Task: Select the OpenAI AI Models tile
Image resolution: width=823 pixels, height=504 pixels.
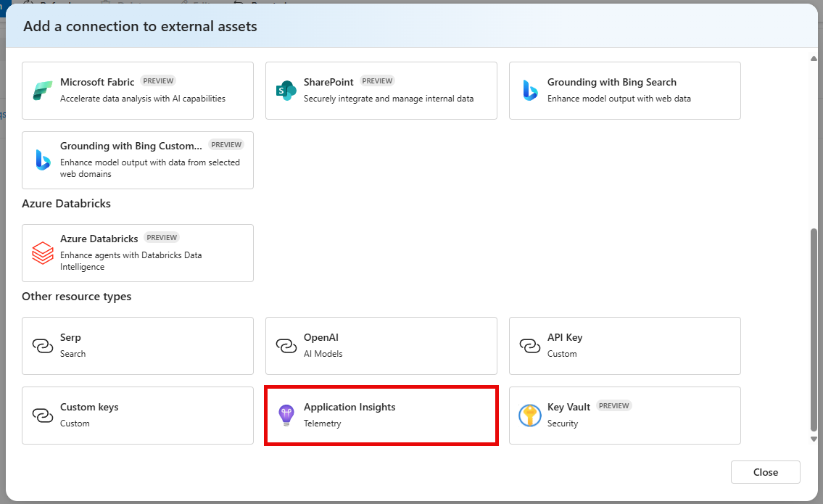Action: pos(381,344)
